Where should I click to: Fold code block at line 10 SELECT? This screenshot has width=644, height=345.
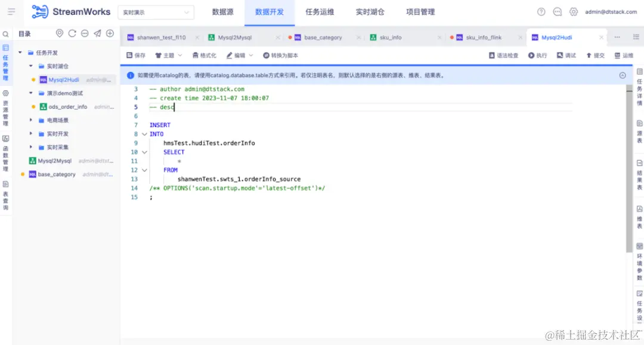point(144,152)
